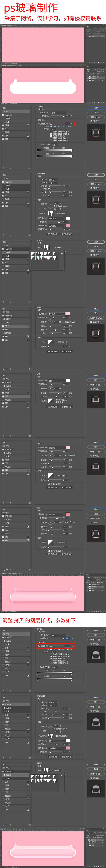Image resolution: width=106 pixels, height=868 pixels.
Task: Click 确定 in the Inner Shadow (内阴影) dialog
Action: [96, 309]
